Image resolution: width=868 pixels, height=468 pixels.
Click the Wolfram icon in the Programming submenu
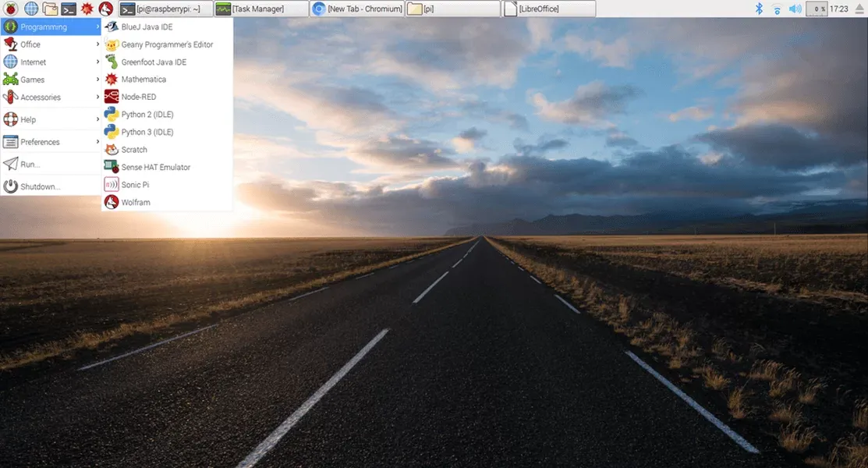[112, 202]
